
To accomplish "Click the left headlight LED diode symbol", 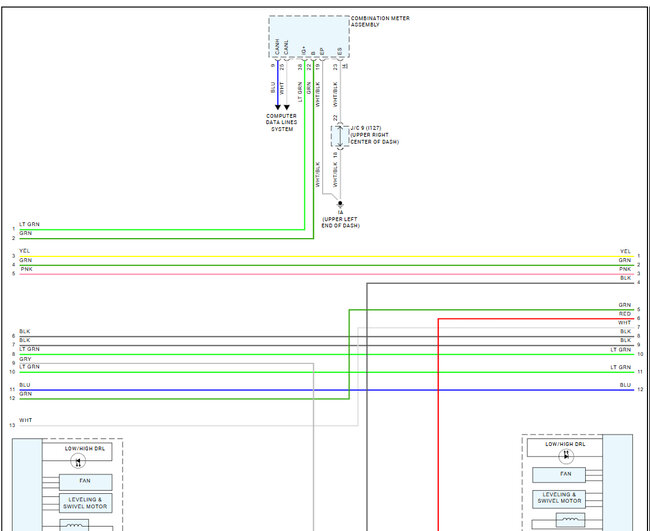I will tap(78, 461).
